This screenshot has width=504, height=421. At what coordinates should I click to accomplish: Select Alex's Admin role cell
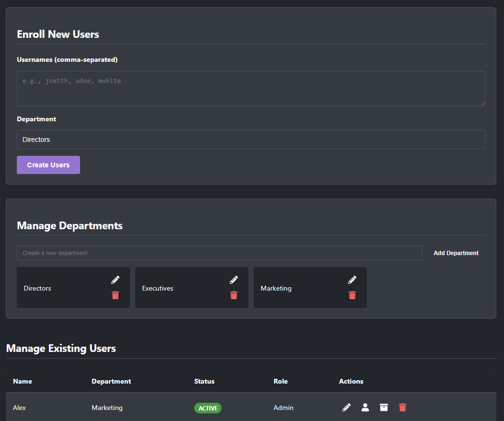click(x=283, y=408)
